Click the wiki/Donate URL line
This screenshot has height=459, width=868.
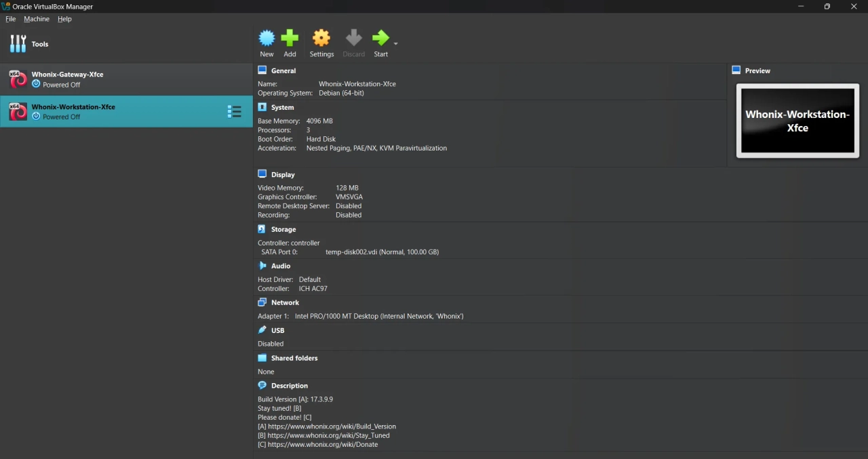317,445
